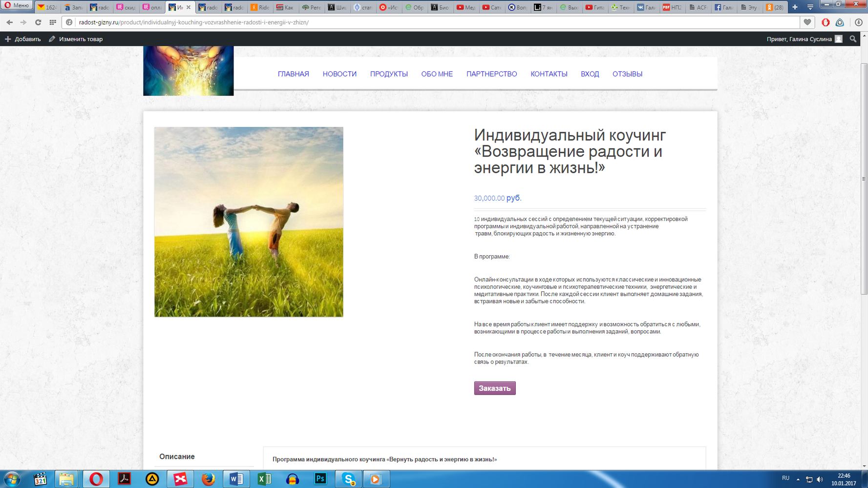
Task: Open the Opera Меню button
Action: pos(17,5)
